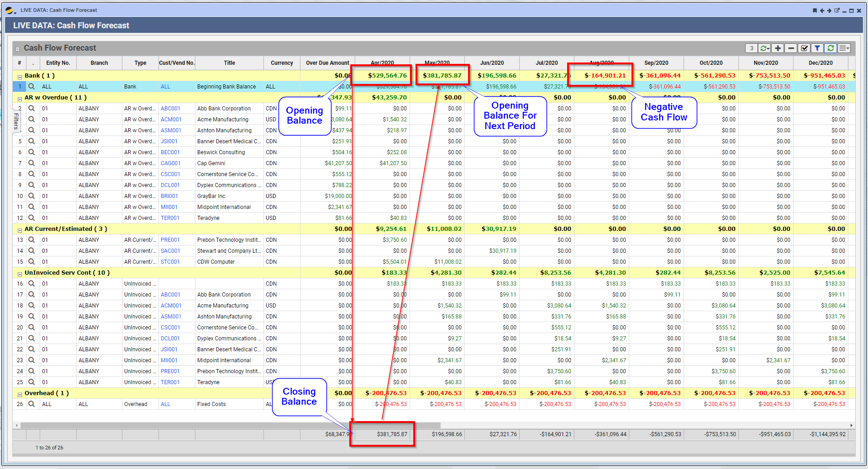Image resolution: width=868 pixels, height=469 pixels.
Task: Select the Jun/2020 $30,917.19 Stewart cell
Action: point(492,251)
